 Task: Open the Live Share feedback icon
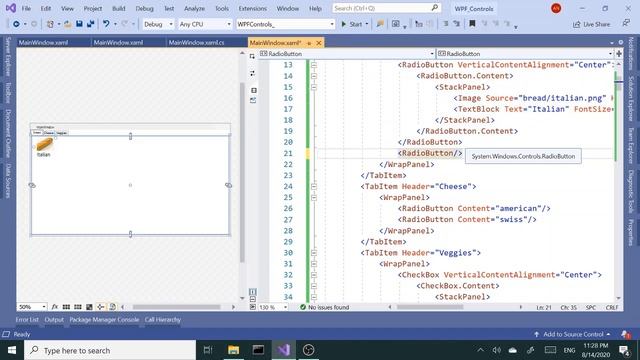(x=626, y=24)
